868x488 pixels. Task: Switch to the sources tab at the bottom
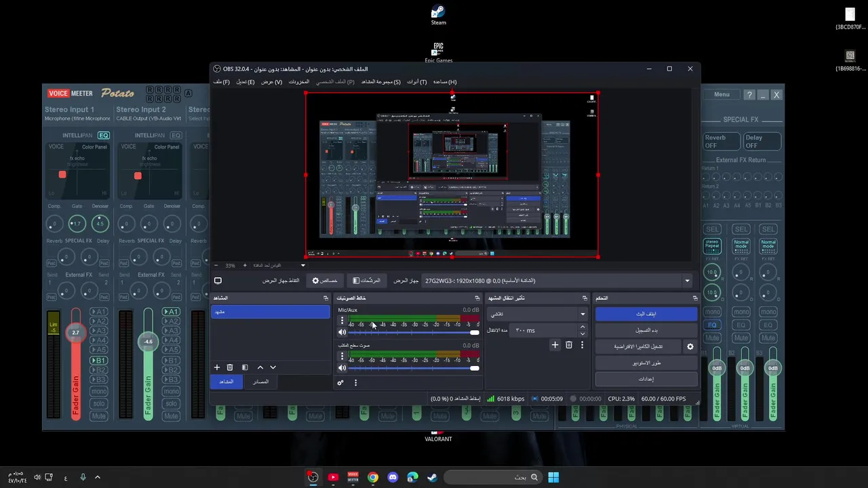[x=260, y=382]
